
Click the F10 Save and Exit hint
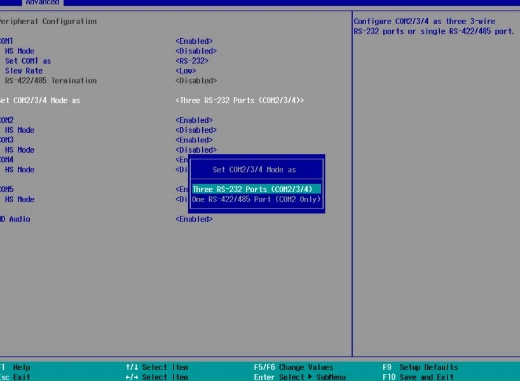click(x=418, y=377)
